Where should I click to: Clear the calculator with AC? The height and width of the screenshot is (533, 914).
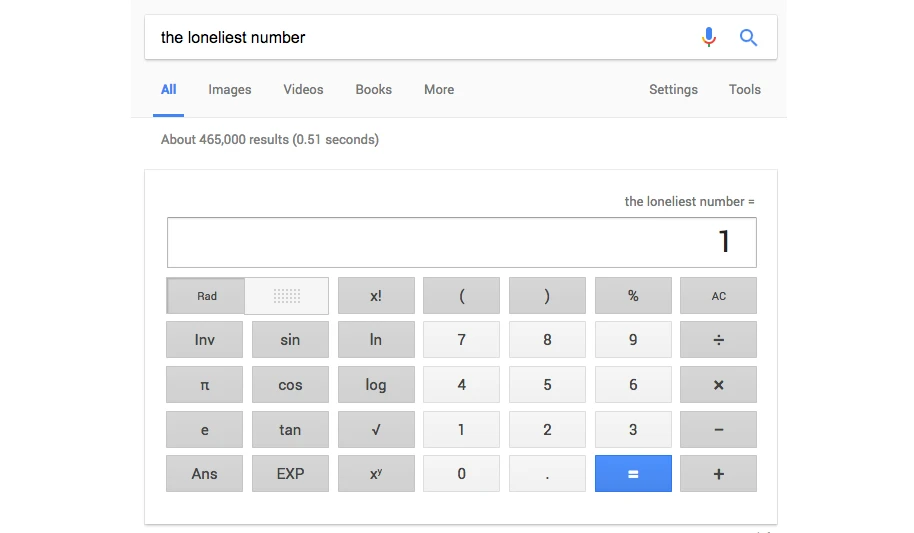coord(718,296)
